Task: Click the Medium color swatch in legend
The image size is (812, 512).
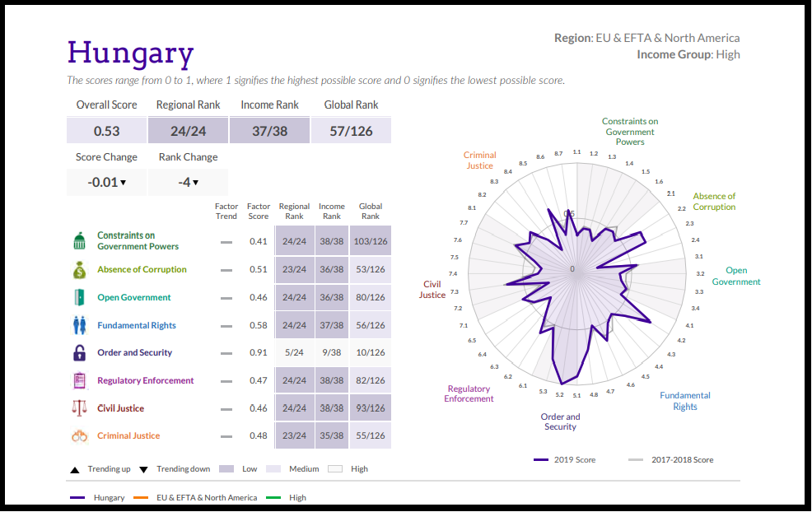Action: click(273, 469)
